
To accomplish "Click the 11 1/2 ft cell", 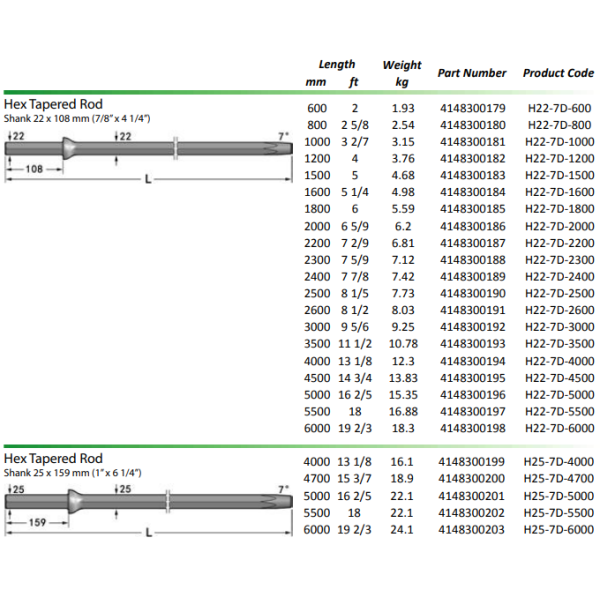I will tap(355, 344).
